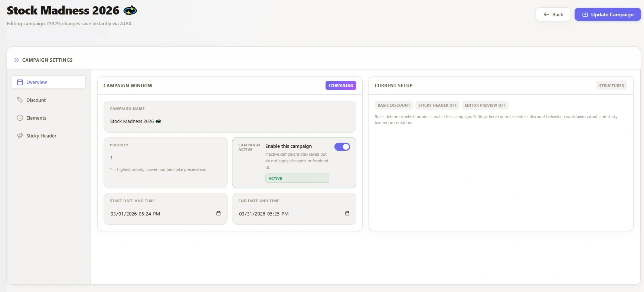Go to the Elements tab
The image size is (644, 292).
click(36, 118)
